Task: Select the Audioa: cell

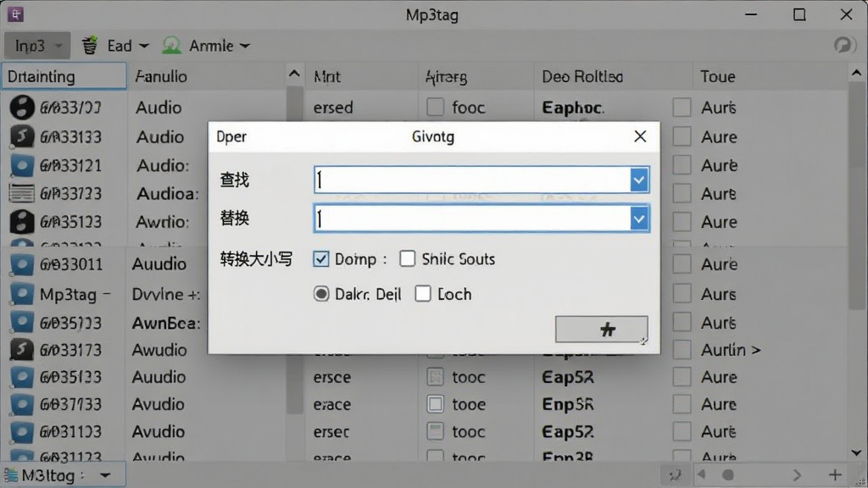Action: click(x=167, y=194)
